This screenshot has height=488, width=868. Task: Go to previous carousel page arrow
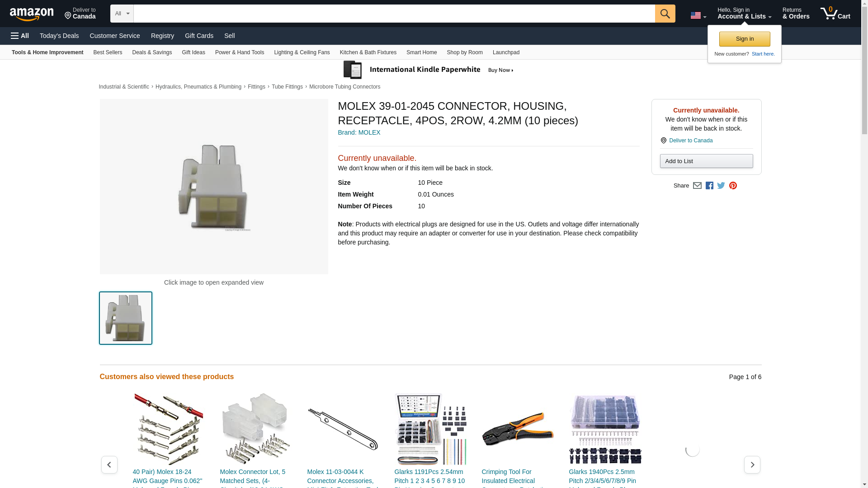[109, 465]
